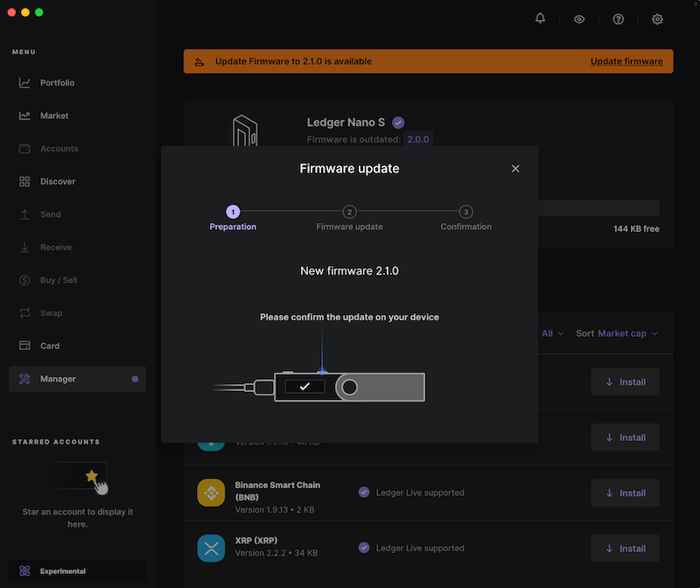
Task: Select step 3 Confirmation
Action: (x=466, y=219)
